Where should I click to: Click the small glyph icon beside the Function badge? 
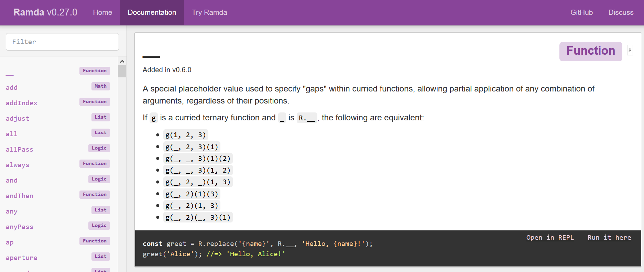630,50
